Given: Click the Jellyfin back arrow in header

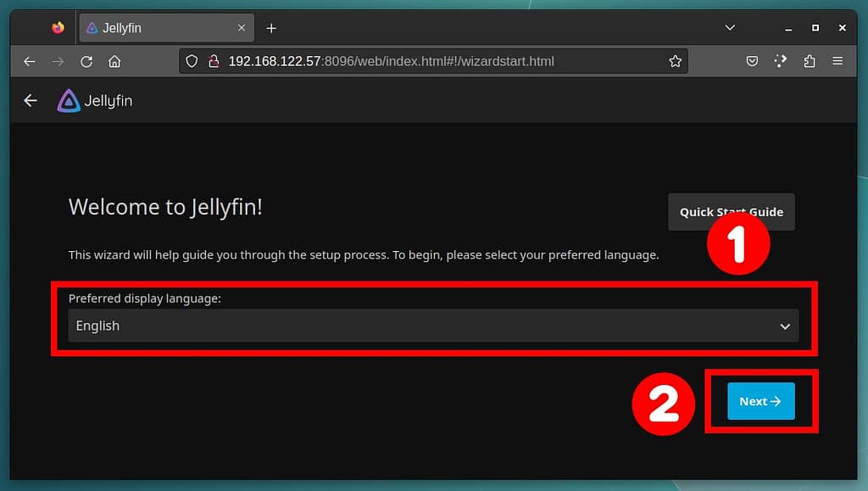Looking at the screenshot, I should pyautogui.click(x=31, y=101).
